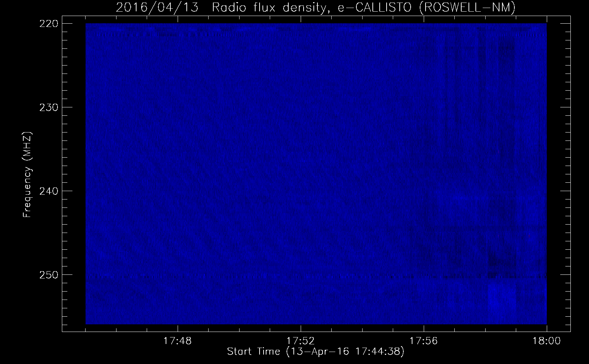Click the 17:48 time tick label
The image size is (589, 364).
click(178, 341)
